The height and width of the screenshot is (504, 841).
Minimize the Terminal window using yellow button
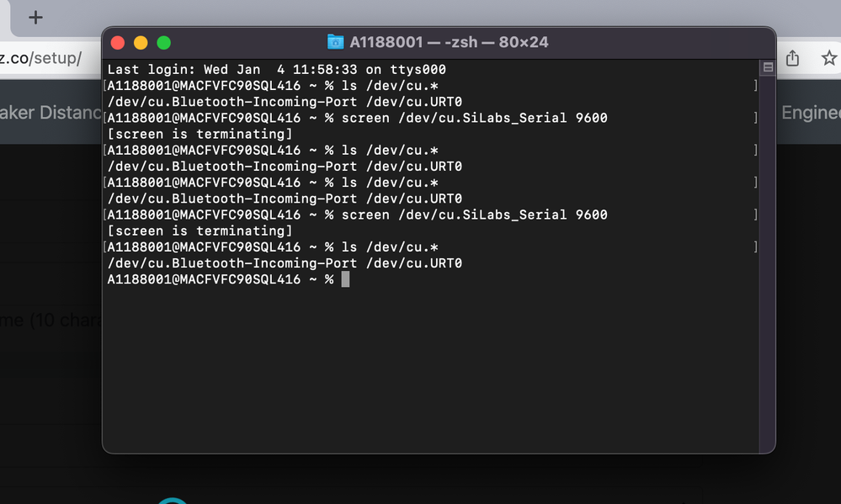[141, 42]
